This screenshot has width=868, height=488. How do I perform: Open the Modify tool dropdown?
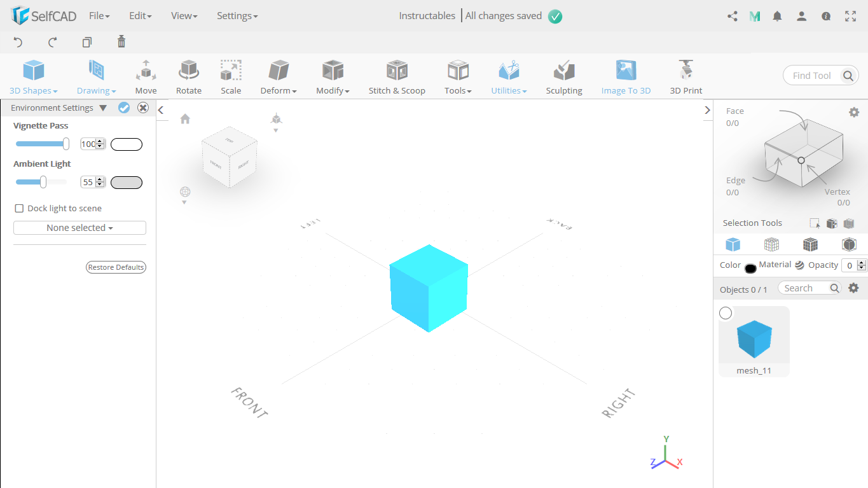click(333, 77)
